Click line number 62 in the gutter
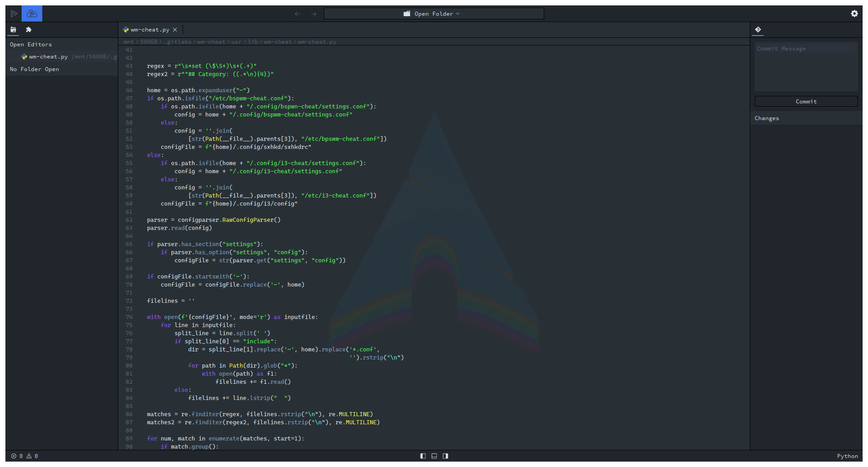The width and height of the screenshot is (868, 467). pos(129,220)
